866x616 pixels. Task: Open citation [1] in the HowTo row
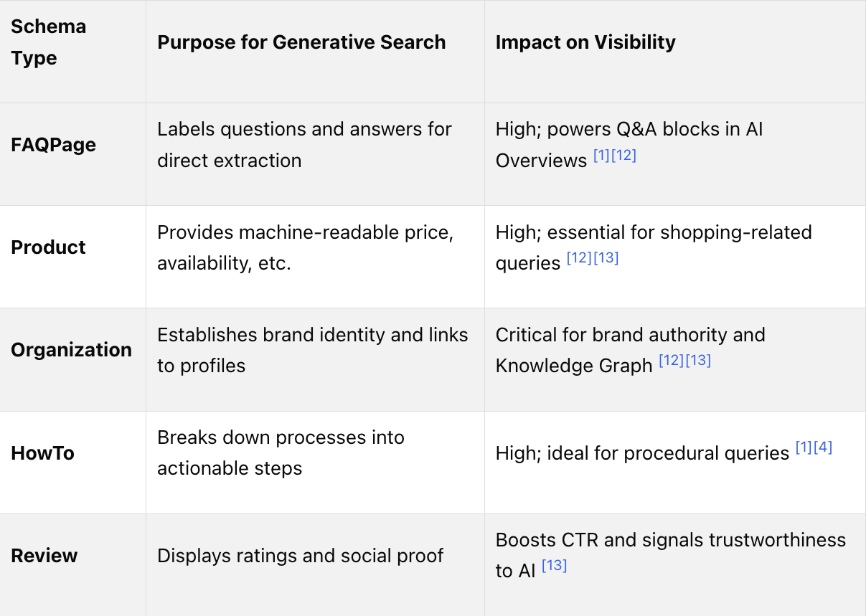pyautogui.click(x=804, y=448)
